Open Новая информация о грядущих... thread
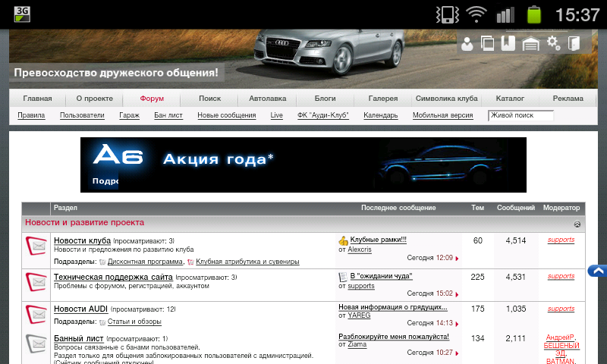The height and width of the screenshot is (364, 607). pyautogui.click(x=392, y=307)
